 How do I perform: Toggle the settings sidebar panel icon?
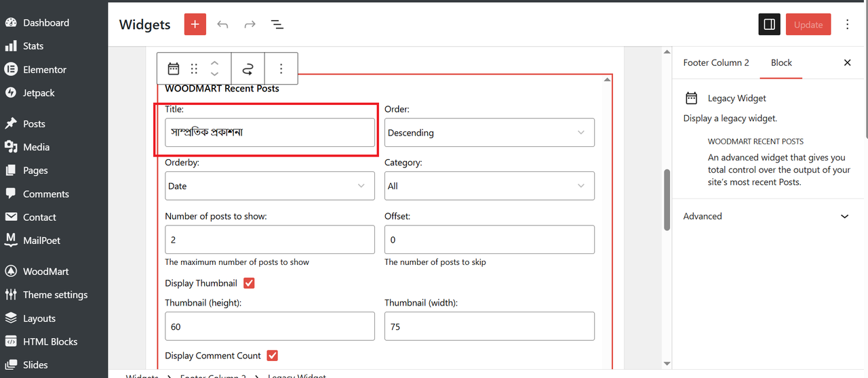pyautogui.click(x=769, y=24)
